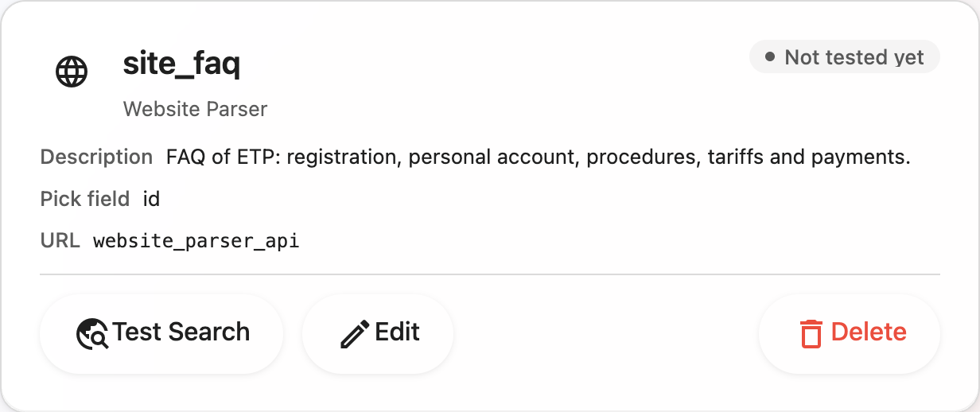The width and height of the screenshot is (980, 412).
Task: Click the Pick field label
Action: coord(85,198)
